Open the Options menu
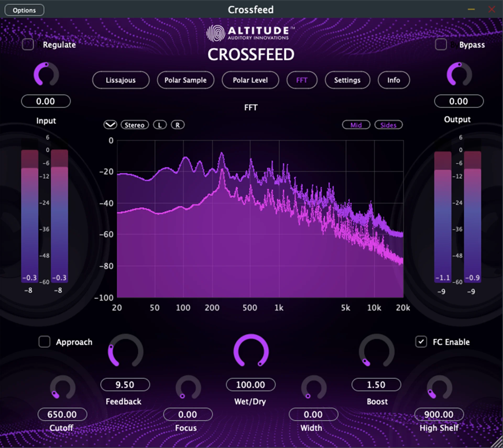 (x=24, y=10)
